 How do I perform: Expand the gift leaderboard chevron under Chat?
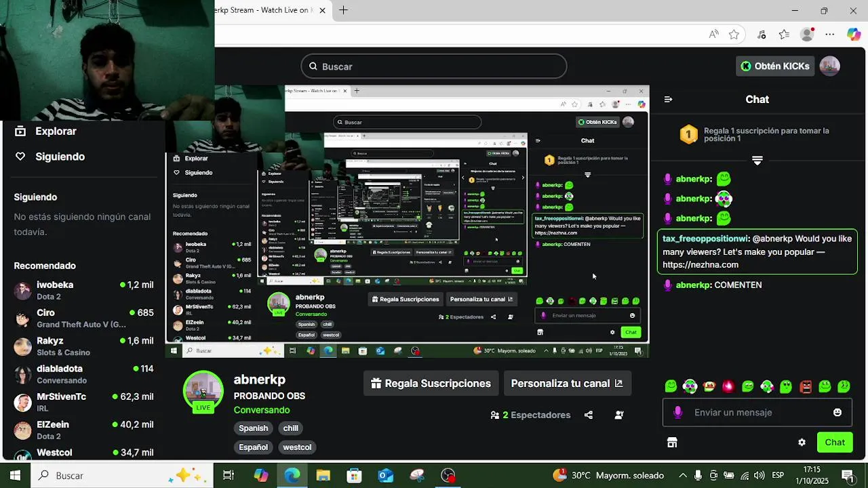pyautogui.click(x=757, y=161)
